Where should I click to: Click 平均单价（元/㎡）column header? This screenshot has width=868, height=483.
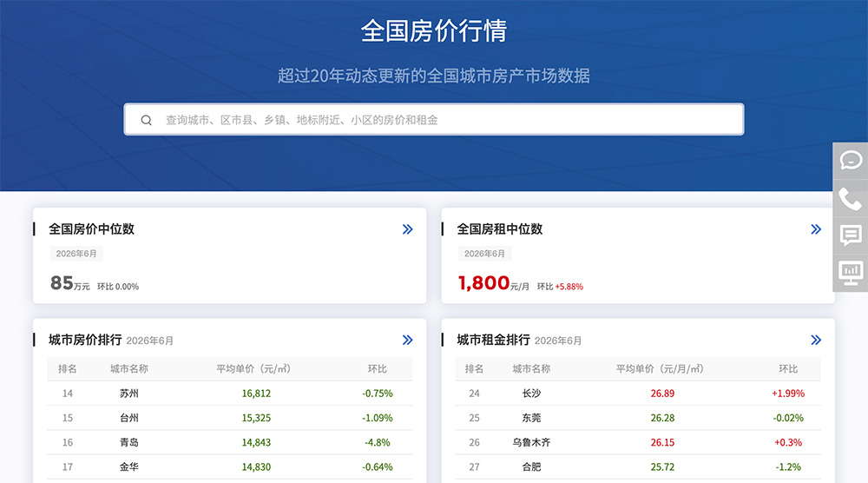(253, 369)
